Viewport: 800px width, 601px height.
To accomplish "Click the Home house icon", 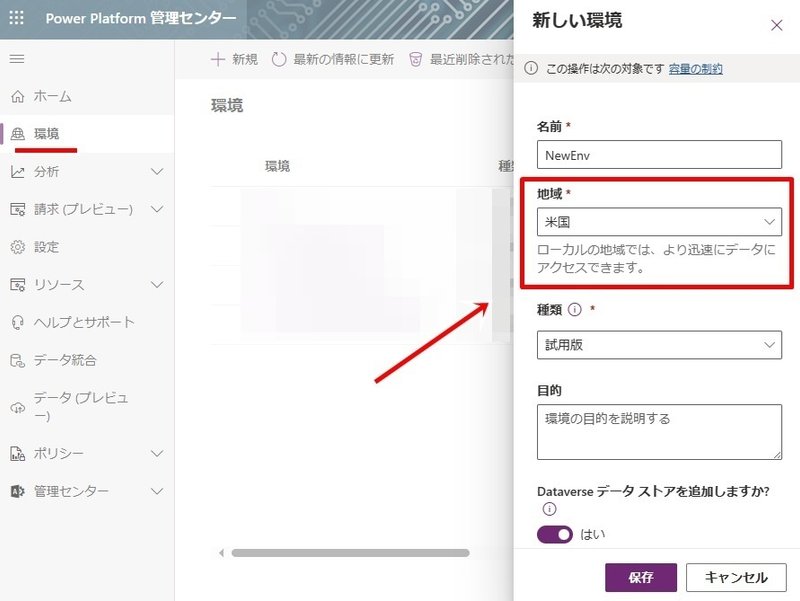I will coord(17,96).
